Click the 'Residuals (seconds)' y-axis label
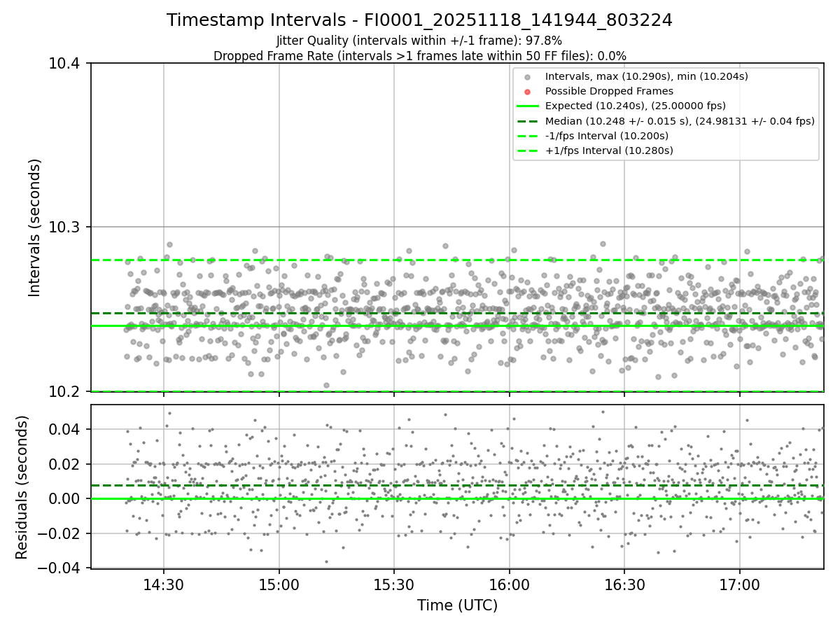The height and width of the screenshot is (630, 840). coord(22,486)
